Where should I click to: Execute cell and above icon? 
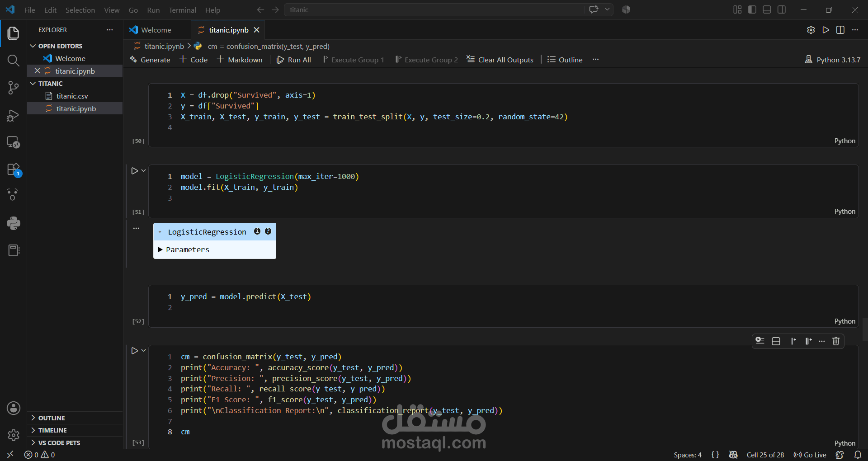[793, 341]
